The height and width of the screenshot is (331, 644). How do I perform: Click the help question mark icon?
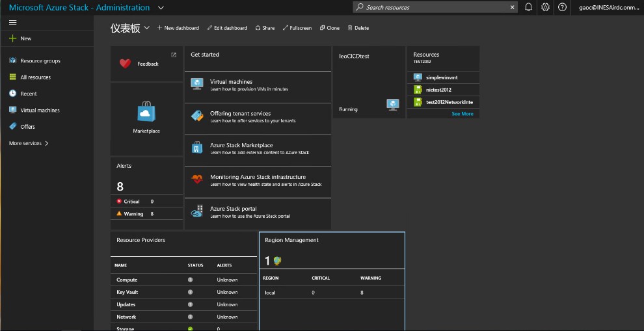562,7
